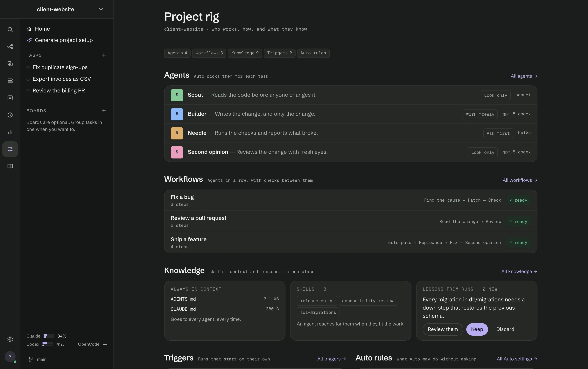Open Look only permission for Second opinion

482,152
